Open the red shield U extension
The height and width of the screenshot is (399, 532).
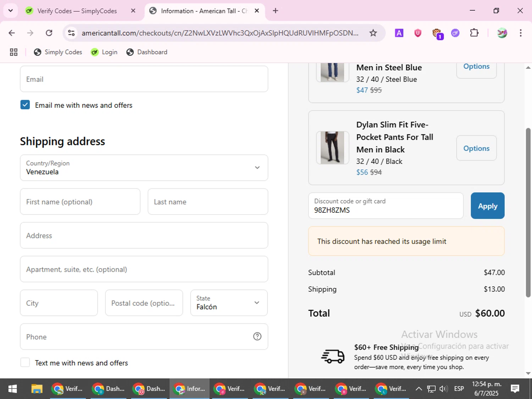point(418,33)
